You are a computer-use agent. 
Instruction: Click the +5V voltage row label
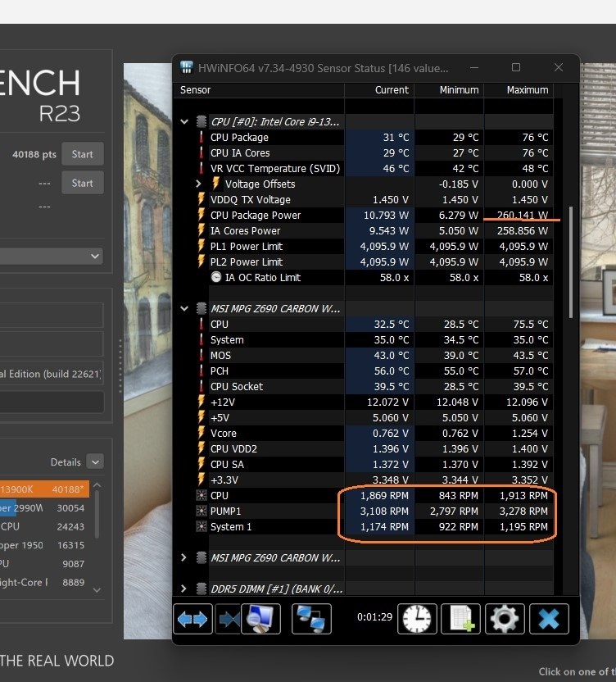click(x=220, y=417)
